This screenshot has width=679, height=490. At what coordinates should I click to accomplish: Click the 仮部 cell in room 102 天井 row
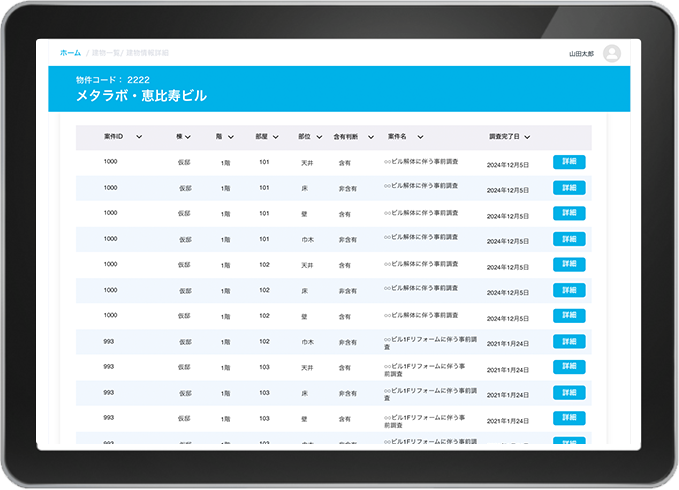point(184,265)
